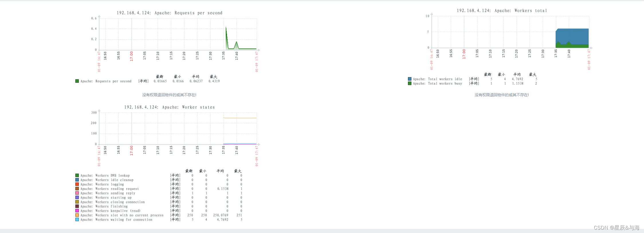Click the Workers reading request color swatch
Screen dimensions: 644x233
pos(77,189)
